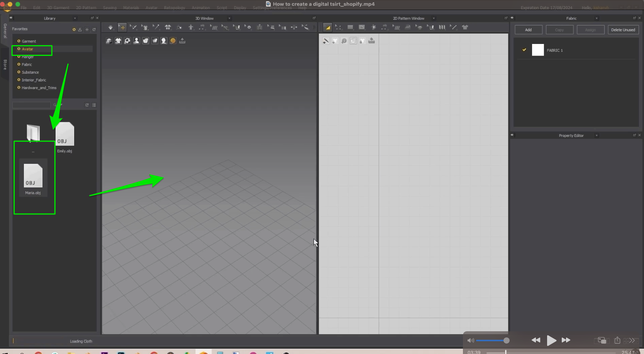644x354 pixels.
Task: Click the FABRIC 1 white color swatch
Action: pos(538,50)
